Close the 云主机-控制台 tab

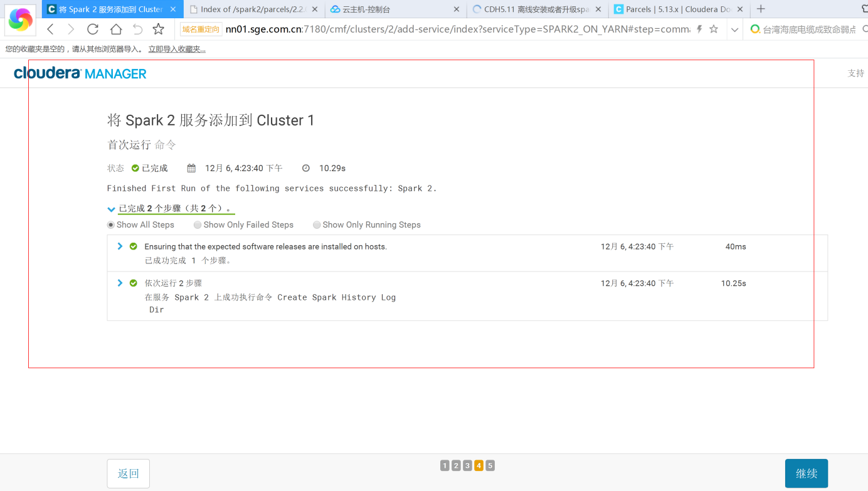(457, 9)
